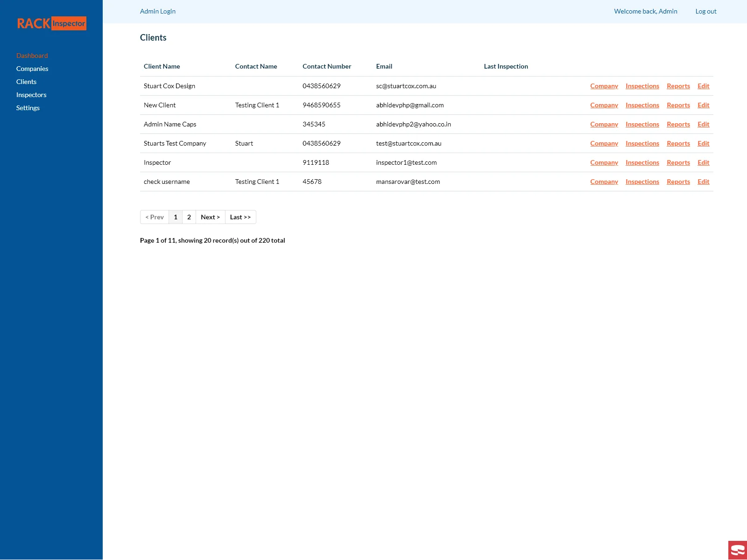Click the red widget icon in bottom-right corner
This screenshot has height=560, width=747.
point(737,550)
